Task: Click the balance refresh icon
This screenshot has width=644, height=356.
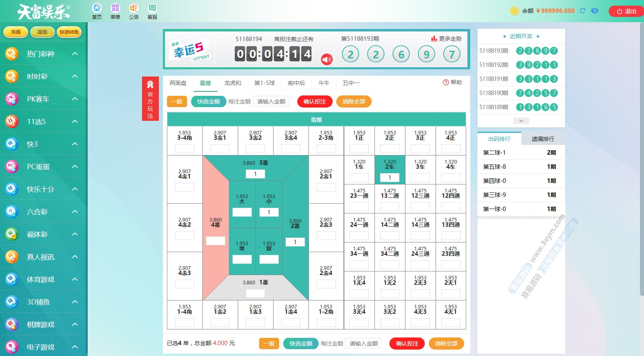Action: 582,11
